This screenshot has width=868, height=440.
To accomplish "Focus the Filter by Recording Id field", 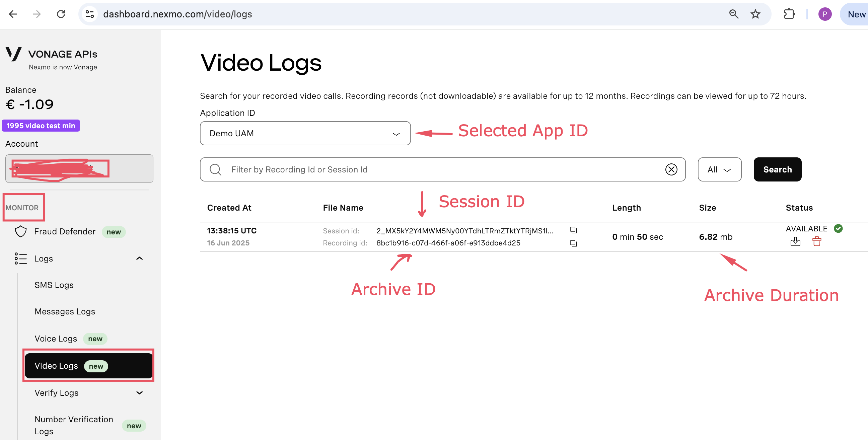I will (442, 169).
